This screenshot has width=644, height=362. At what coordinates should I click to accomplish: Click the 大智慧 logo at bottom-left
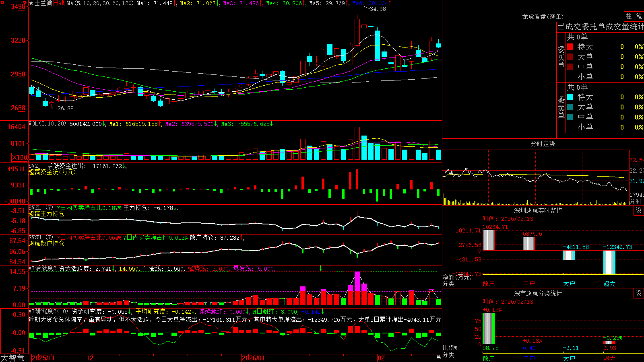(12, 358)
